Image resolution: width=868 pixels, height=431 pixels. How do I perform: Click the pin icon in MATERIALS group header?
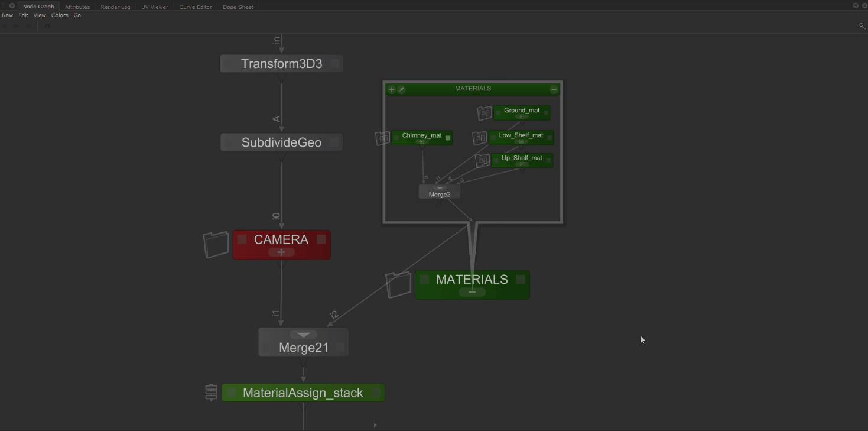pos(401,90)
